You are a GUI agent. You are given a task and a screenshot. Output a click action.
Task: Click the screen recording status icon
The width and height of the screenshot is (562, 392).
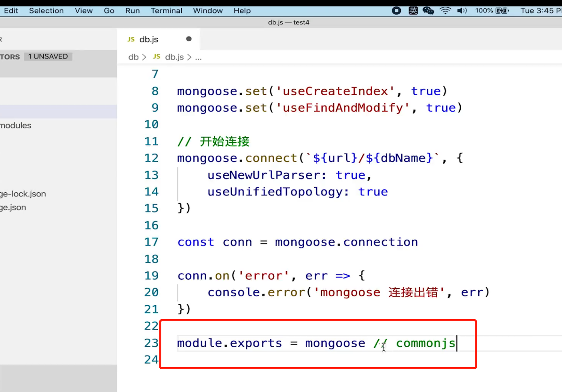coord(396,11)
